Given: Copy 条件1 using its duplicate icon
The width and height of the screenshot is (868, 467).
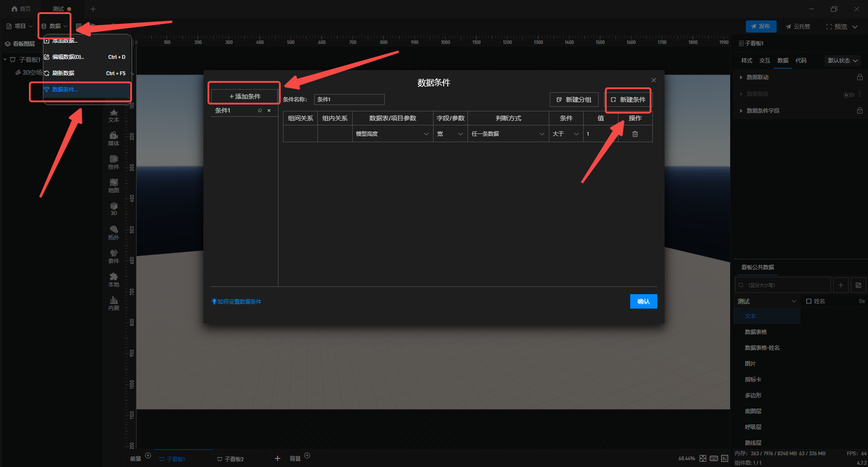Looking at the screenshot, I should click(x=260, y=110).
